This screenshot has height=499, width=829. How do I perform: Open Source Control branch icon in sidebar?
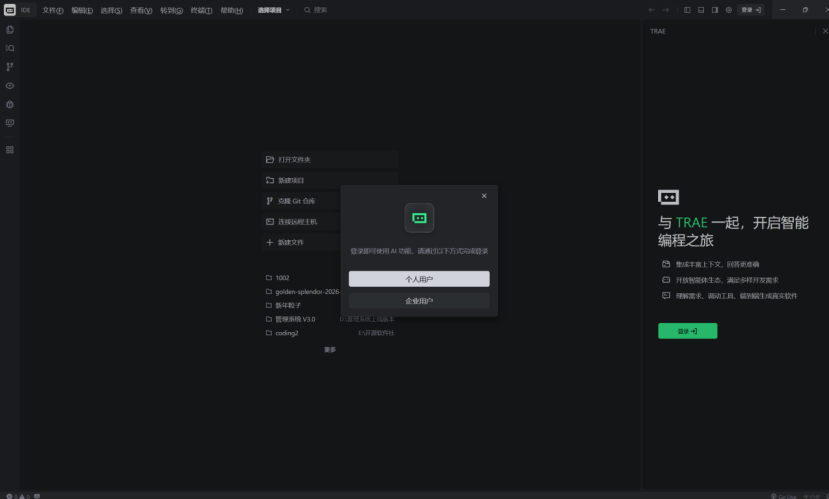click(10, 67)
